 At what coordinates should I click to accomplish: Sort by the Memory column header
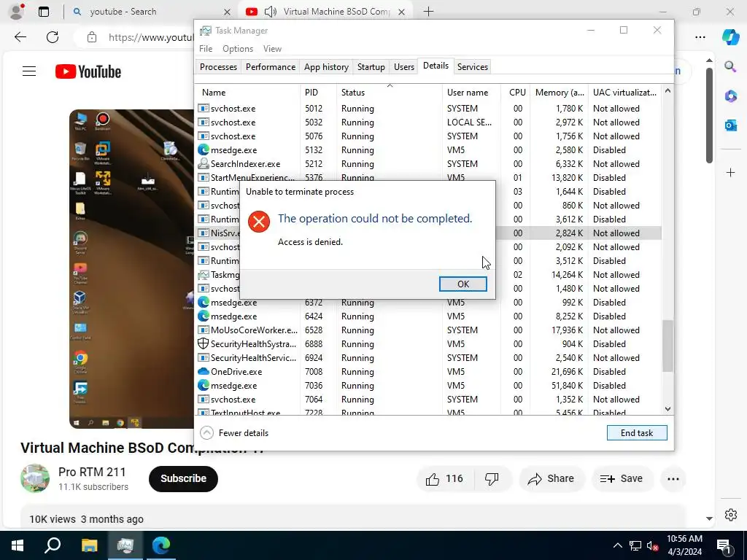pyautogui.click(x=560, y=93)
